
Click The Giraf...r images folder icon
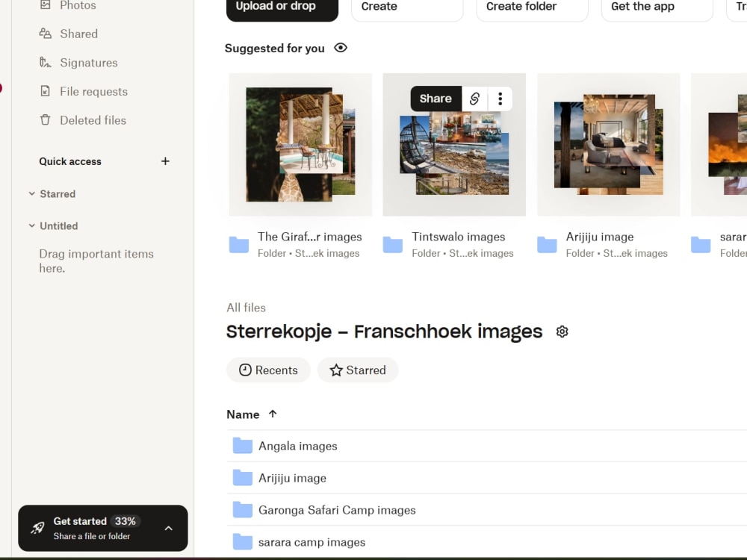(x=239, y=245)
